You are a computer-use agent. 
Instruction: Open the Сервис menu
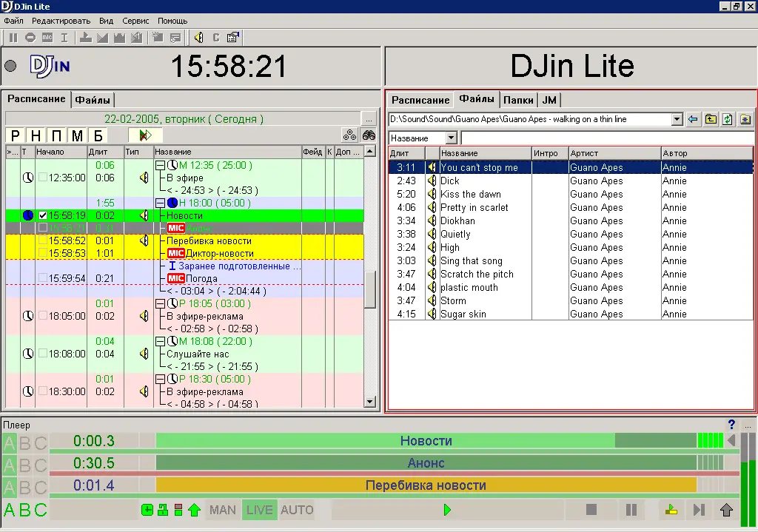[x=135, y=21]
